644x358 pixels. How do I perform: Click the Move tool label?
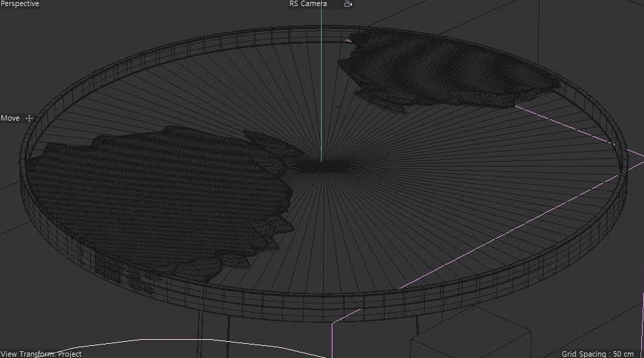coord(10,118)
